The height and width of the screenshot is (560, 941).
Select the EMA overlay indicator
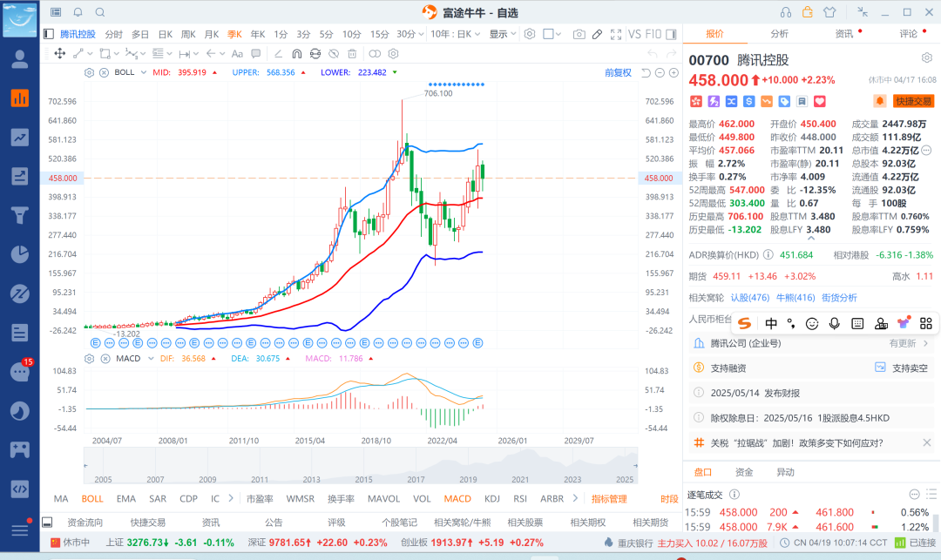126,499
